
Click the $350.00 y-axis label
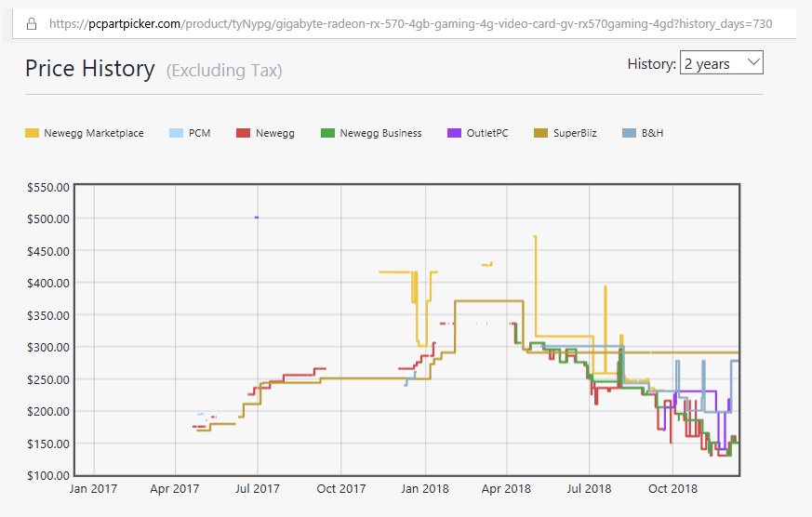coord(48,315)
